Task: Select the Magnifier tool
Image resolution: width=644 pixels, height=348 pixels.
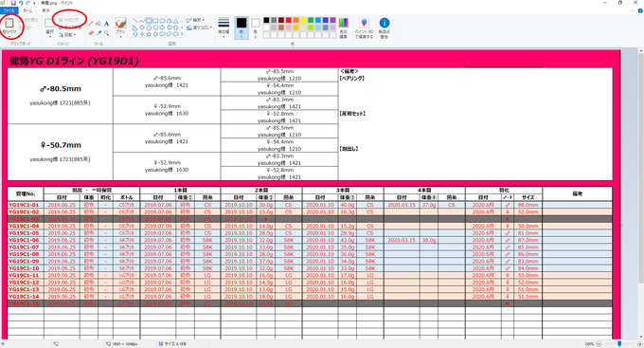Action: (106, 33)
